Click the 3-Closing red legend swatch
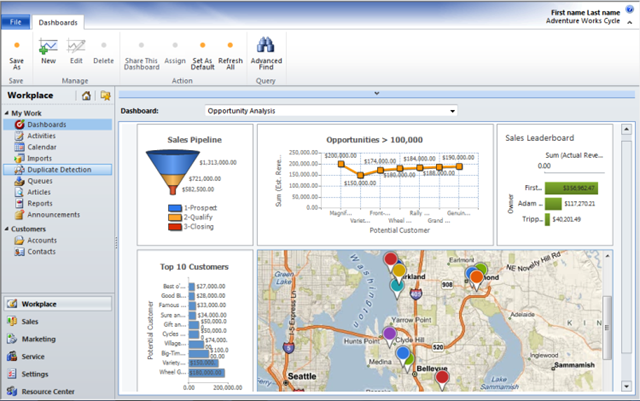 175,227
